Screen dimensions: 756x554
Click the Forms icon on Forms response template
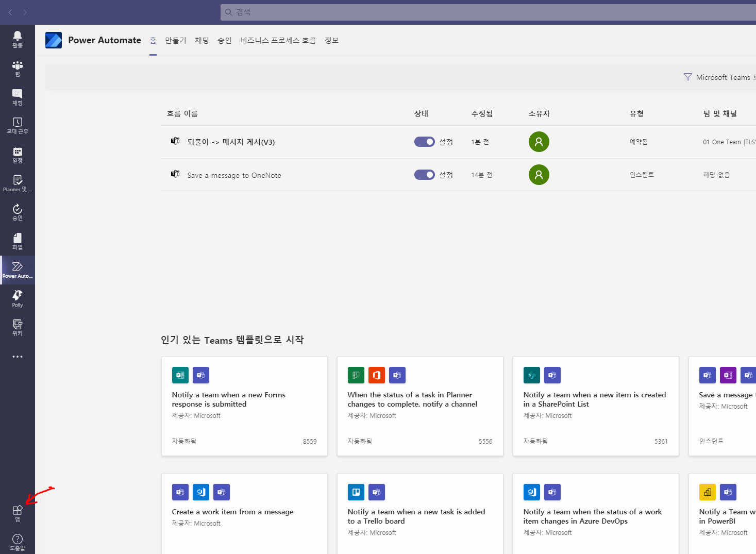(x=180, y=375)
